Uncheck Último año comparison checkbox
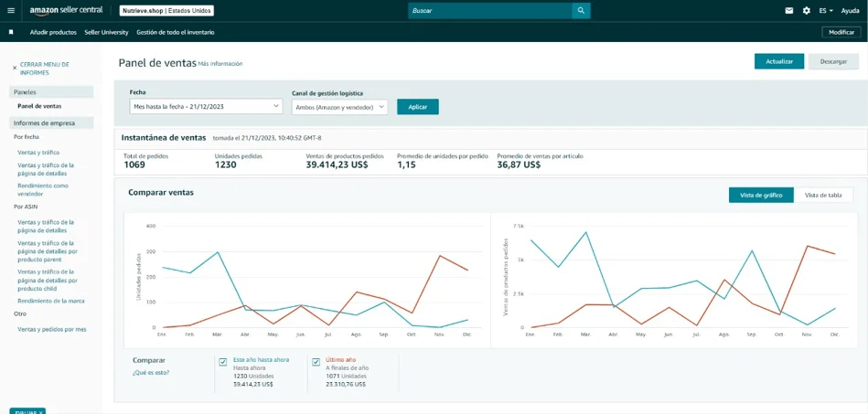 point(316,362)
